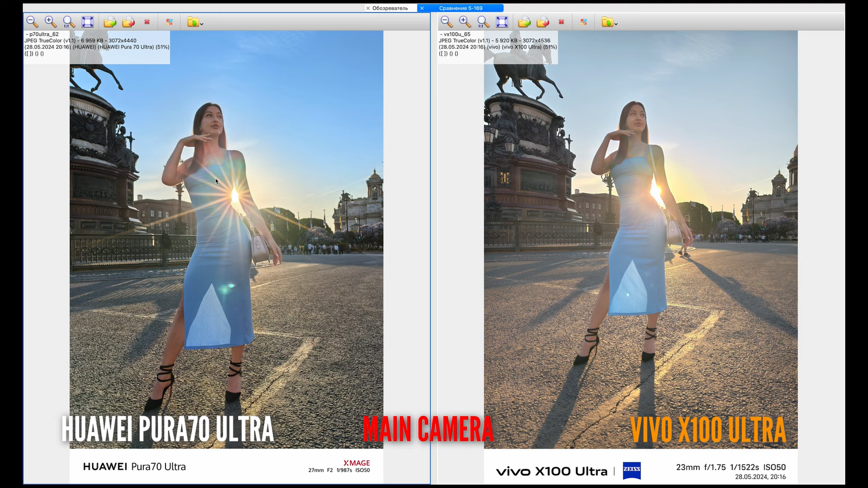This screenshot has width=868, height=488.
Task: Fit right vivo image to window
Action: pos(502,22)
